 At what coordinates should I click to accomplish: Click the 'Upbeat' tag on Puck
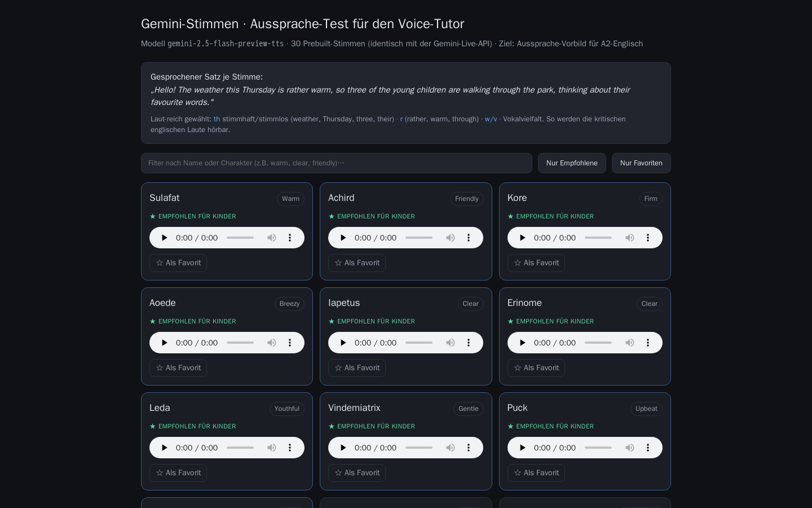click(646, 409)
